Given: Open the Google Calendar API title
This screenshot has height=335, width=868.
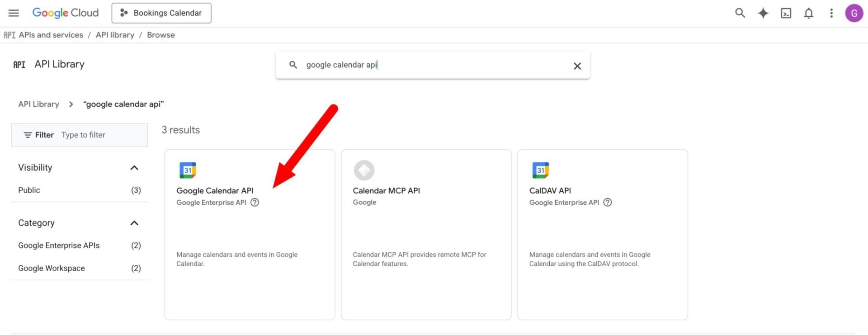Looking at the screenshot, I should tap(215, 191).
